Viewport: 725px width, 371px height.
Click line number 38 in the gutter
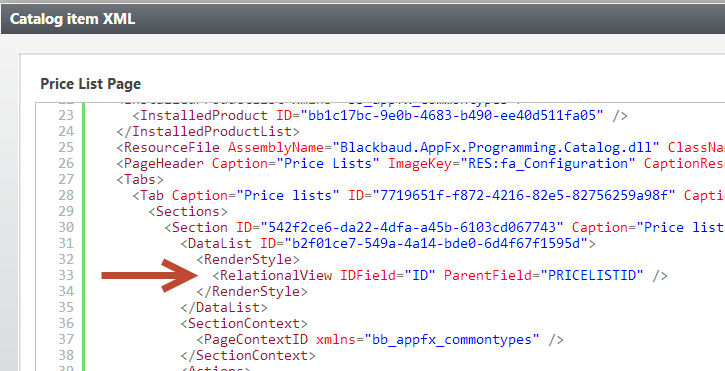(66, 355)
